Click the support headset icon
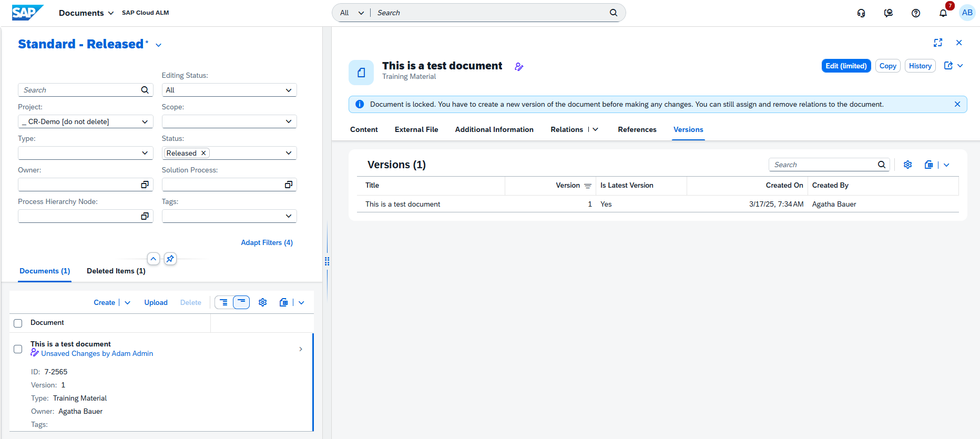Viewport: 980px width, 439px height. [x=861, y=13]
